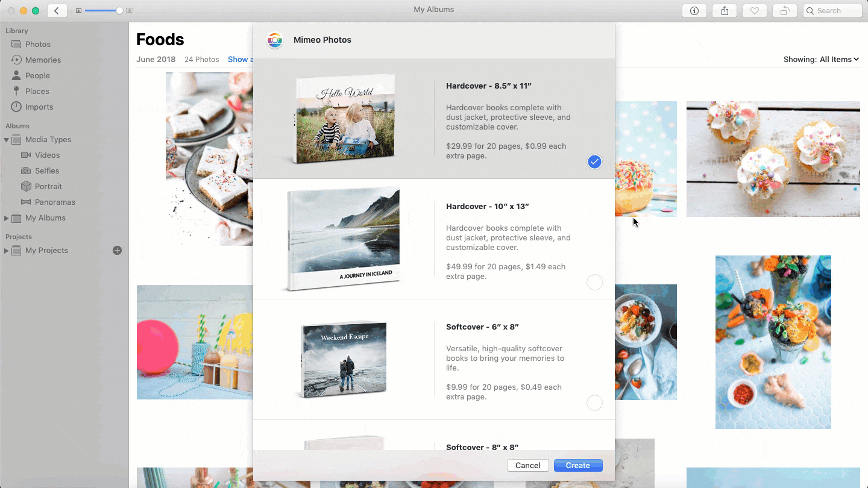The width and height of the screenshot is (868, 488).
Task: Click the Hardcover - 8.5" x 11" title
Action: point(489,86)
